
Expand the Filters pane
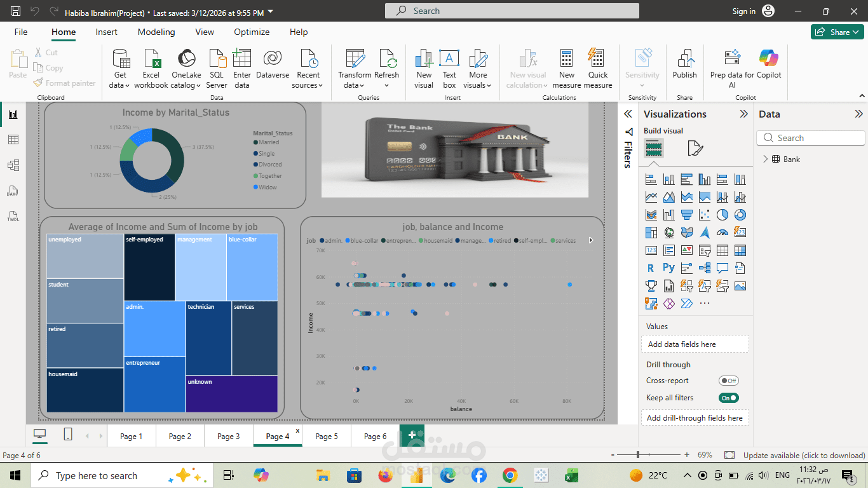[x=628, y=114]
